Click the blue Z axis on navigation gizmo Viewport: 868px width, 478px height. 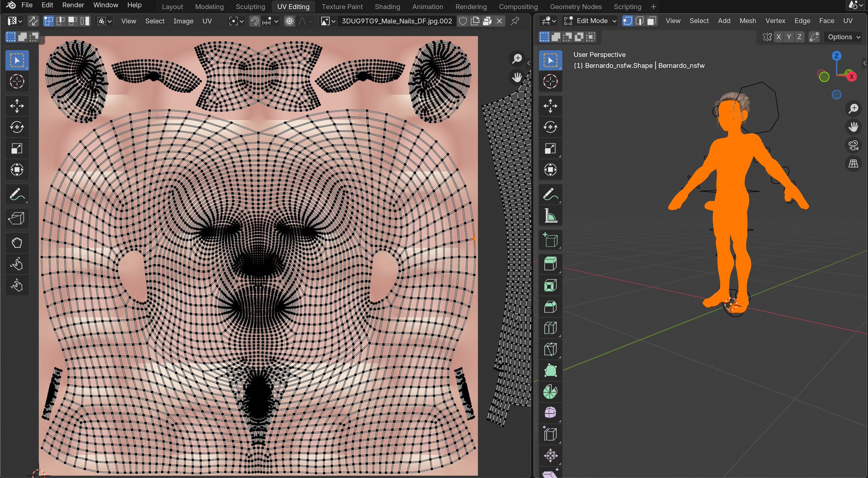pyautogui.click(x=836, y=56)
